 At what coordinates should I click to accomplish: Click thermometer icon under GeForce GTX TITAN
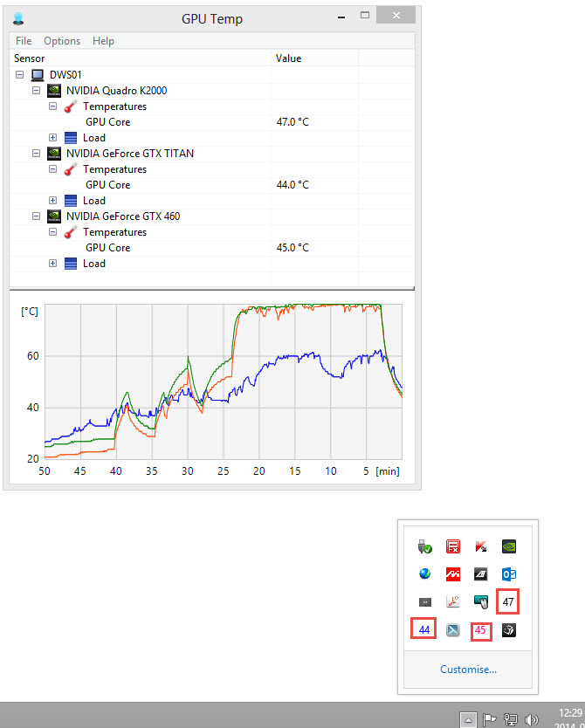[x=71, y=169]
